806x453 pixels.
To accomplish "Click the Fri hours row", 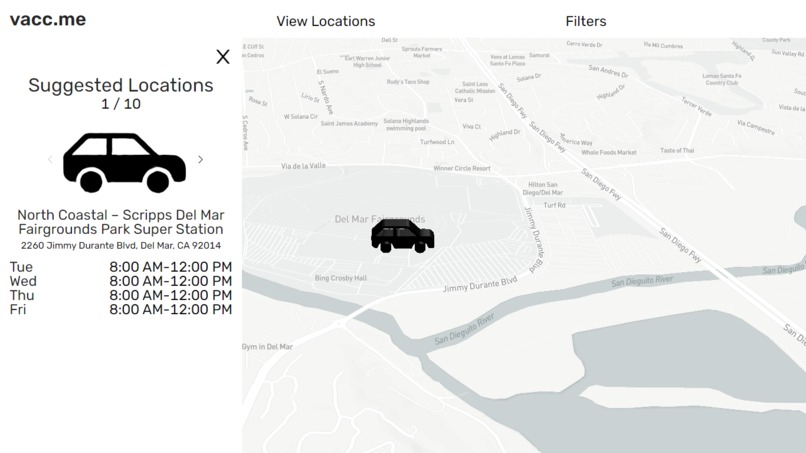I will [121, 310].
